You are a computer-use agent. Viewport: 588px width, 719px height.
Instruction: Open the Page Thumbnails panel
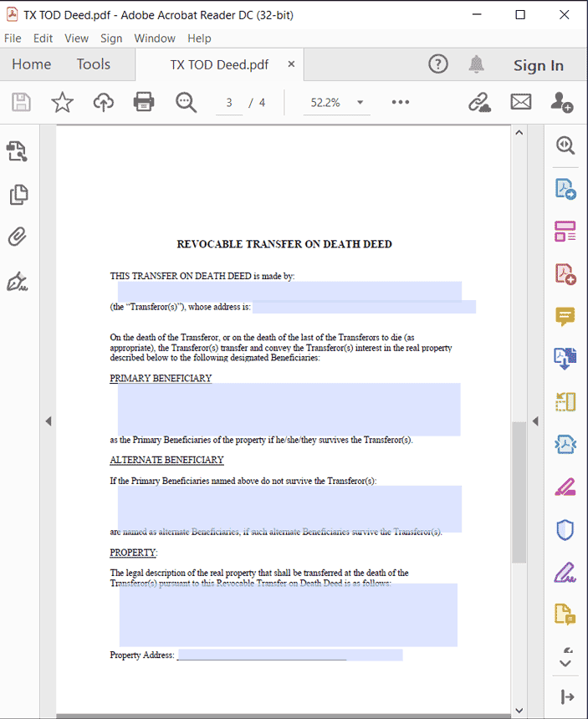(18, 195)
